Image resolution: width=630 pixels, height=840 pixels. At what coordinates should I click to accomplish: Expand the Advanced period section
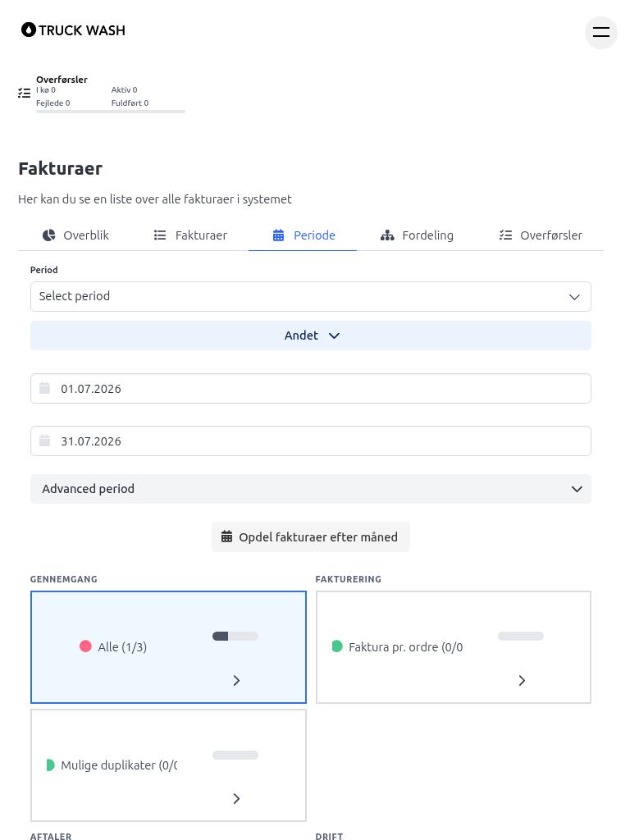tap(311, 489)
